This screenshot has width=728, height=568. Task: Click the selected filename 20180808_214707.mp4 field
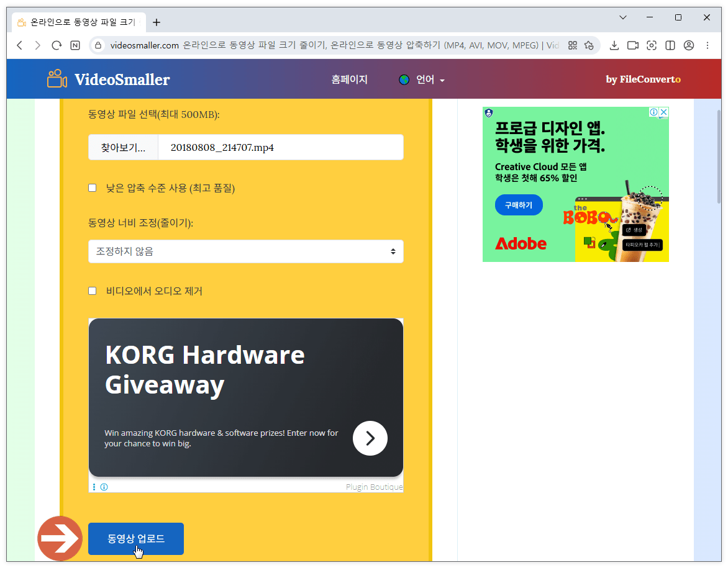pyautogui.click(x=280, y=148)
